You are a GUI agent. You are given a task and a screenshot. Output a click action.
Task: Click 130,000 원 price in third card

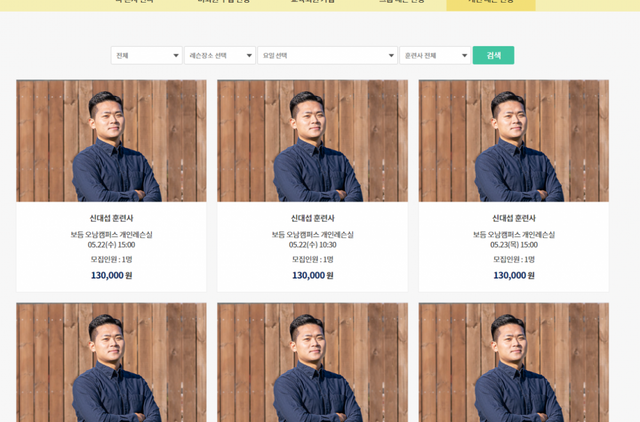[513, 275]
